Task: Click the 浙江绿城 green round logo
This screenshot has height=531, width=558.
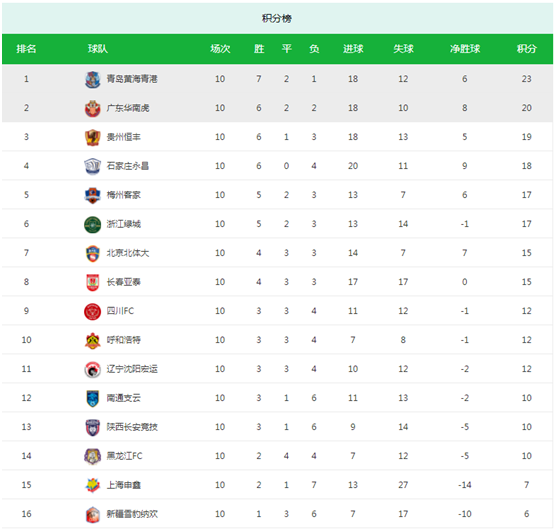Action: (x=93, y=225)
